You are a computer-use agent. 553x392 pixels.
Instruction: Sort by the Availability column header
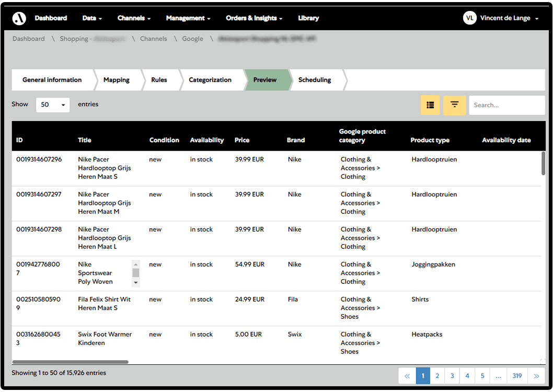click(206, 140)
